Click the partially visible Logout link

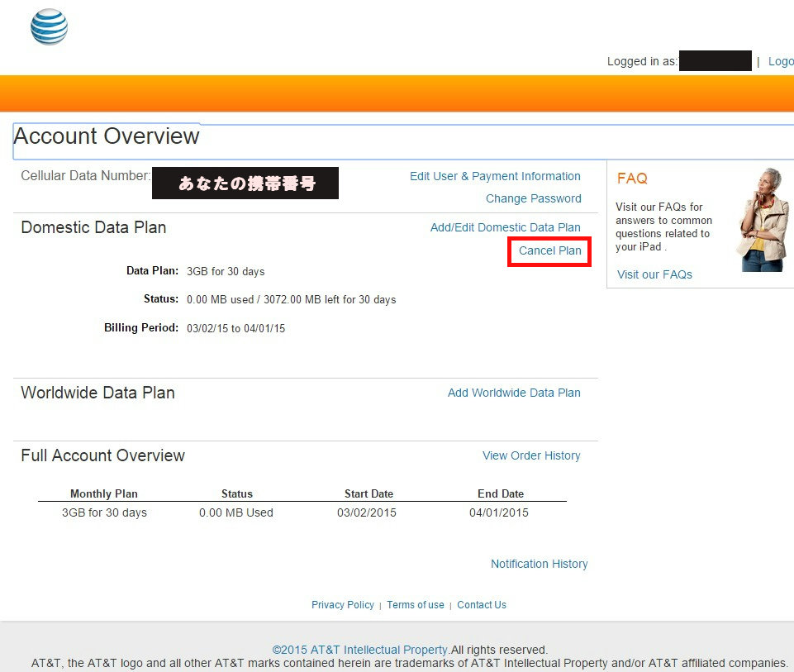tap(781, 61)
